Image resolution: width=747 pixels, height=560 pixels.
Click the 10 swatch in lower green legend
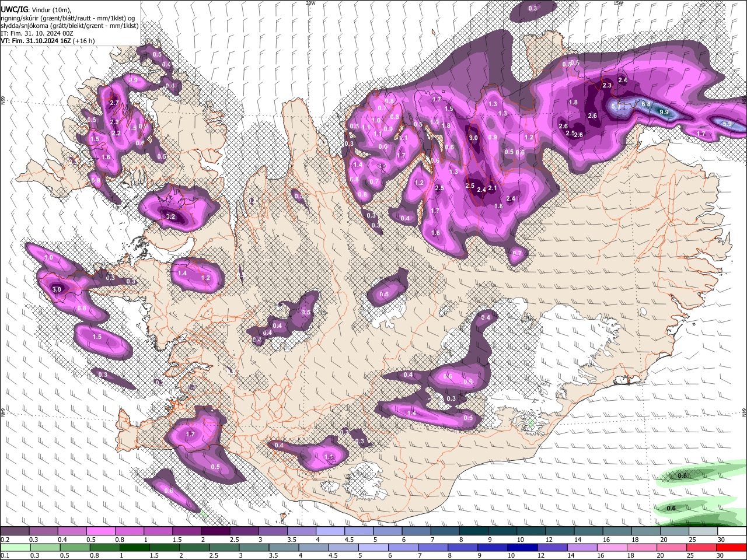pyautogui.click(x=523, y=547)
